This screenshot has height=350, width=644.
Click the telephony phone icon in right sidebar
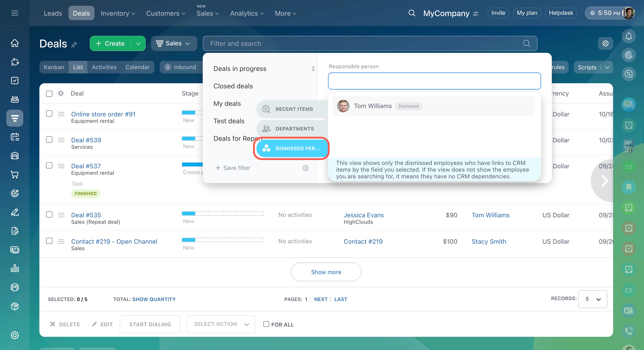629,331
